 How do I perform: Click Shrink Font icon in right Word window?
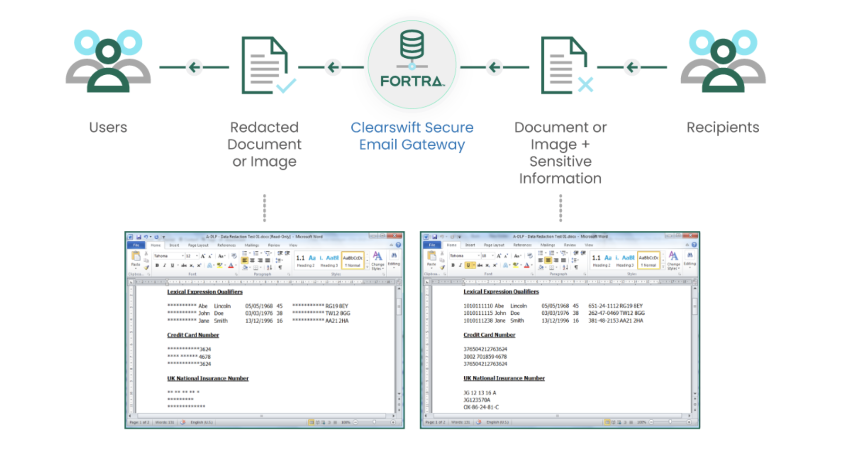506,256
